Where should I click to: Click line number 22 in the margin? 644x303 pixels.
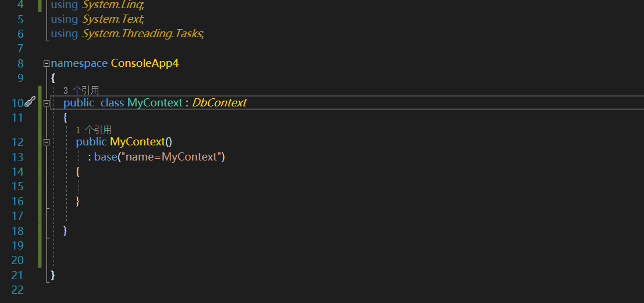click(17, 290)
